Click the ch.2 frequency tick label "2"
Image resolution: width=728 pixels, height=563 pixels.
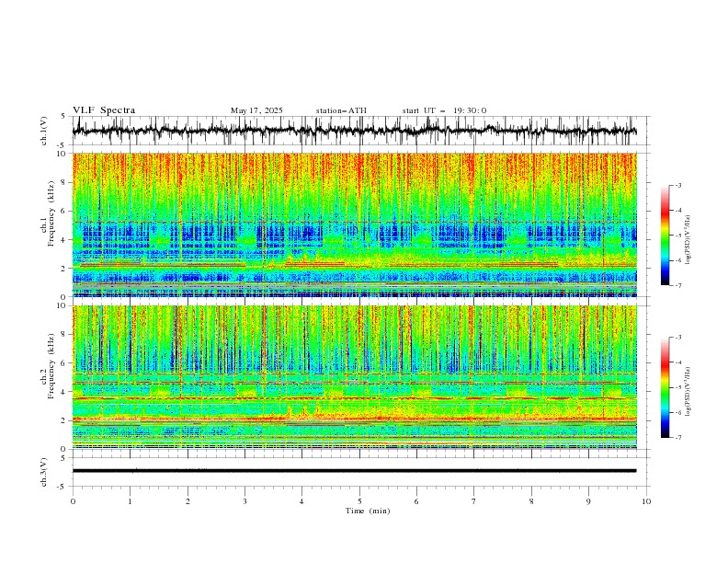coord(65,420)
